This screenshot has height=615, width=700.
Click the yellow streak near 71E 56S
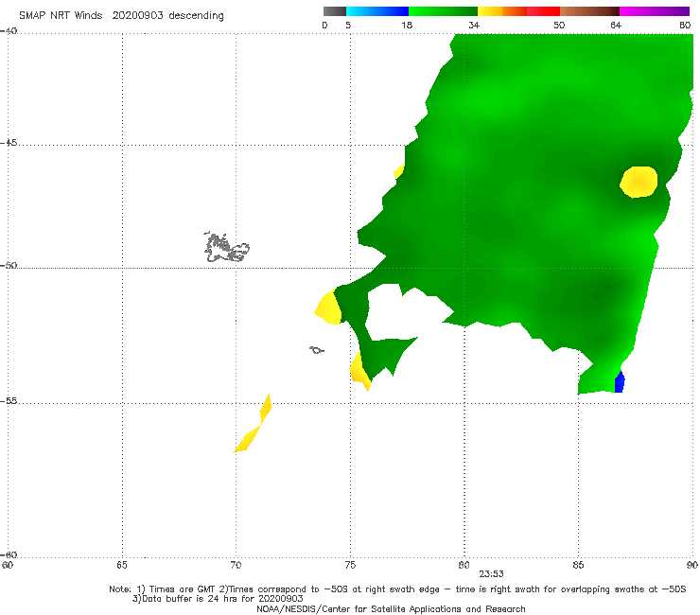click(253, 423)
